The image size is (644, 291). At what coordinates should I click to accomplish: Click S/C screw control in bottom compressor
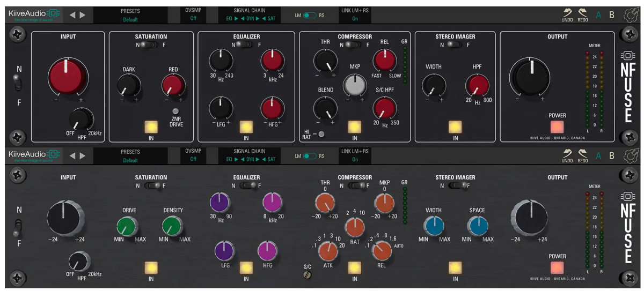point(308,275)
